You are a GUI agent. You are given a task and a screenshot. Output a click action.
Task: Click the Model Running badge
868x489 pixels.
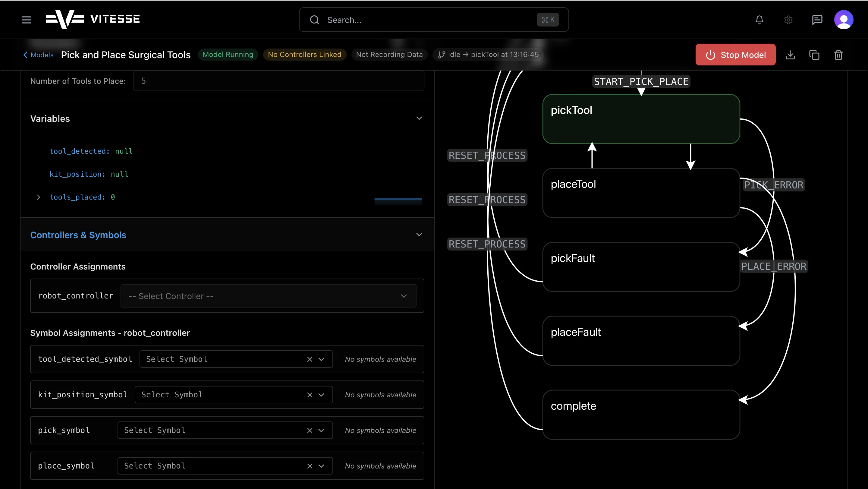[228, 55]
